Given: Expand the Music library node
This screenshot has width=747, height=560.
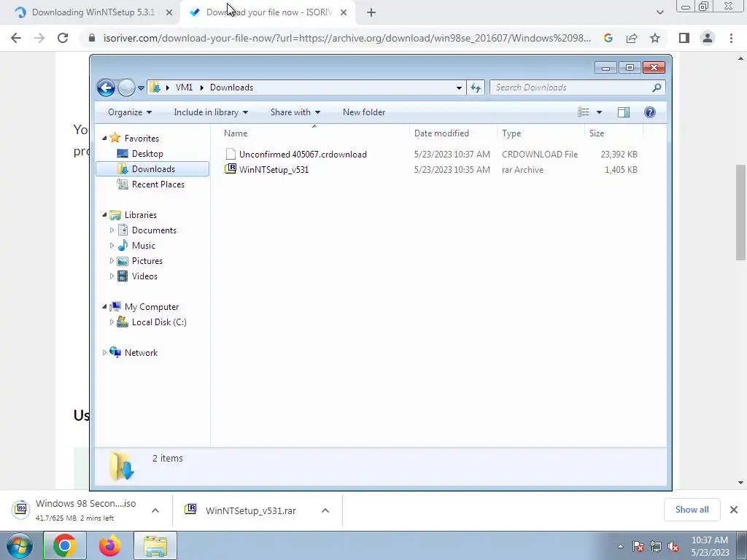Looking at the screenshot, I should tap(112, 246).
